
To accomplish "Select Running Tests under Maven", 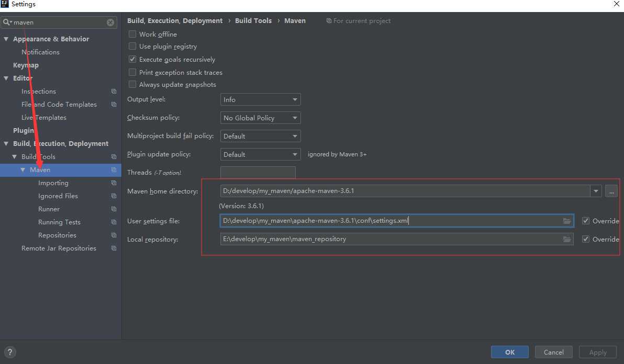I will click(x=59, y=222).
